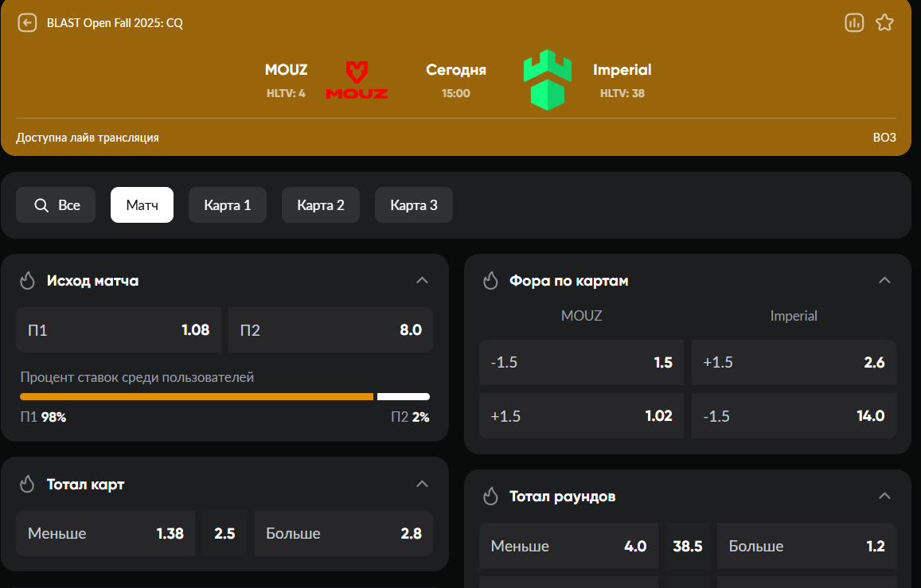Click the П2 2% percentage label
Viewport: 921px width, 588px height.
pyautogui.click(x=410, y=417)
